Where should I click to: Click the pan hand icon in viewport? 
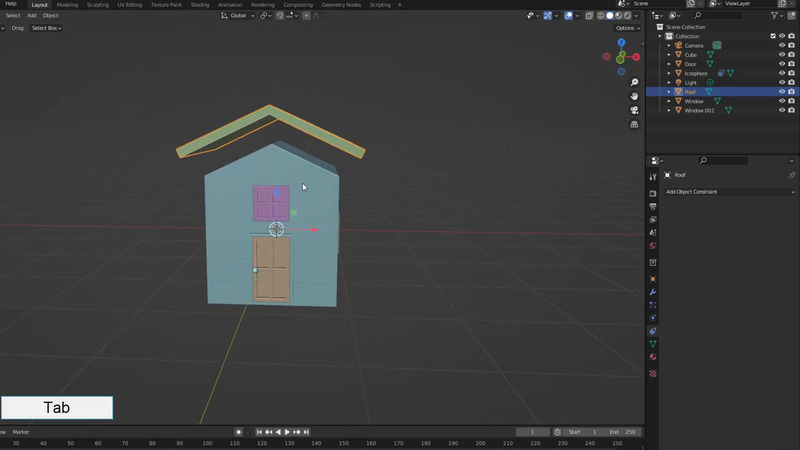pos(634,96)
